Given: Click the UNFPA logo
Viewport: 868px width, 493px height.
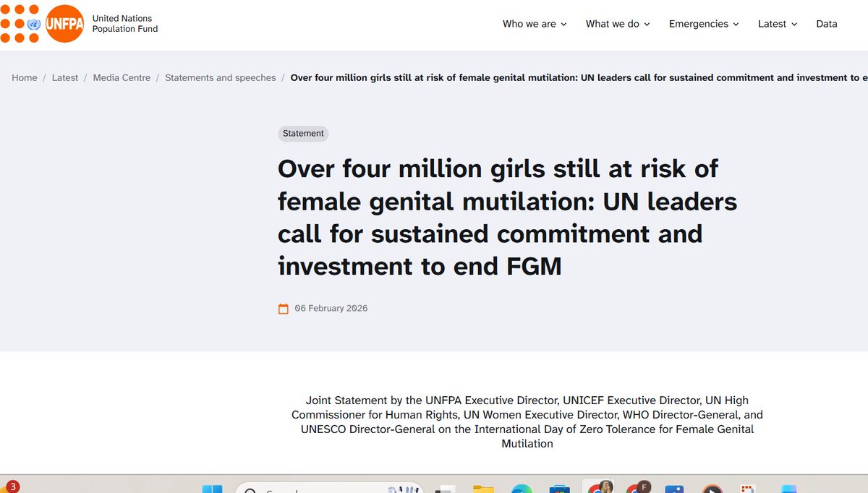Looking at the screenshot, I should coord(65,23).
